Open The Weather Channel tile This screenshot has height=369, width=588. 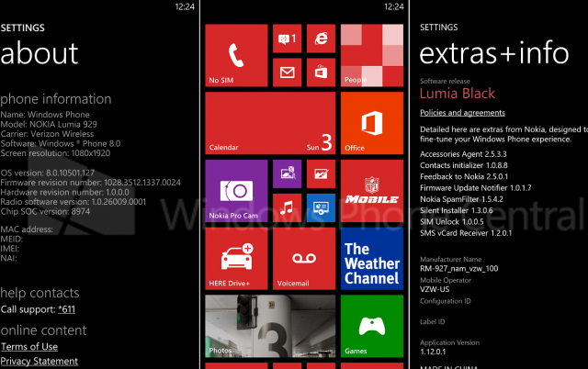tap(372, 259)
